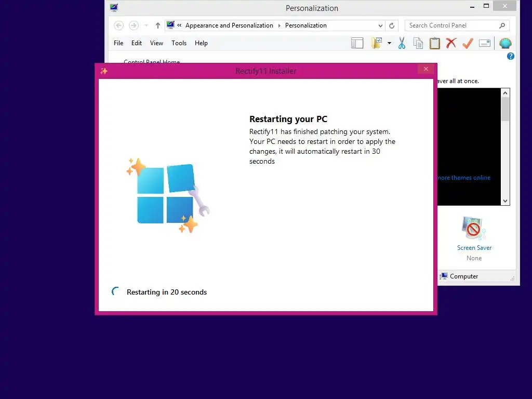
Task: Click the theme list scrollbar thumb
Action: 505,109
